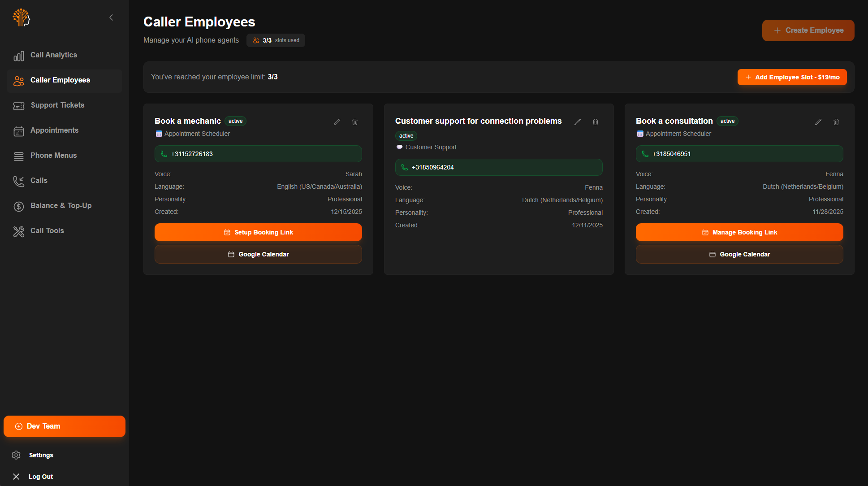
Task: Click the app logo in sidebar
Action: tap(21, 17)
